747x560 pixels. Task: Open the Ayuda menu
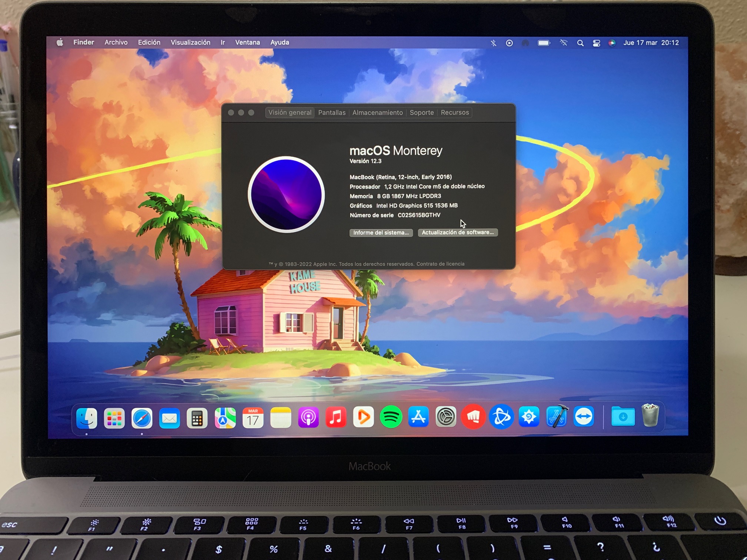click(279, 43)
